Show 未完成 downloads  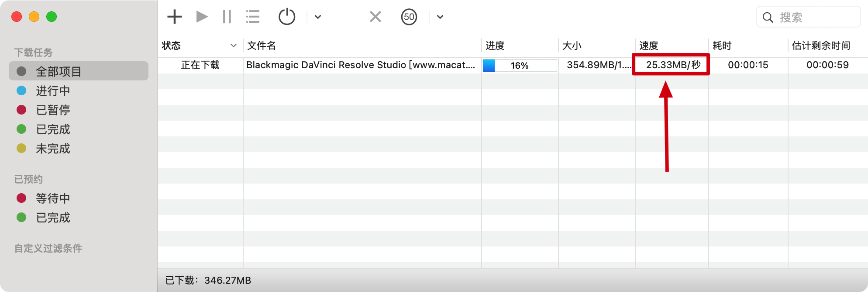(53, 149)
